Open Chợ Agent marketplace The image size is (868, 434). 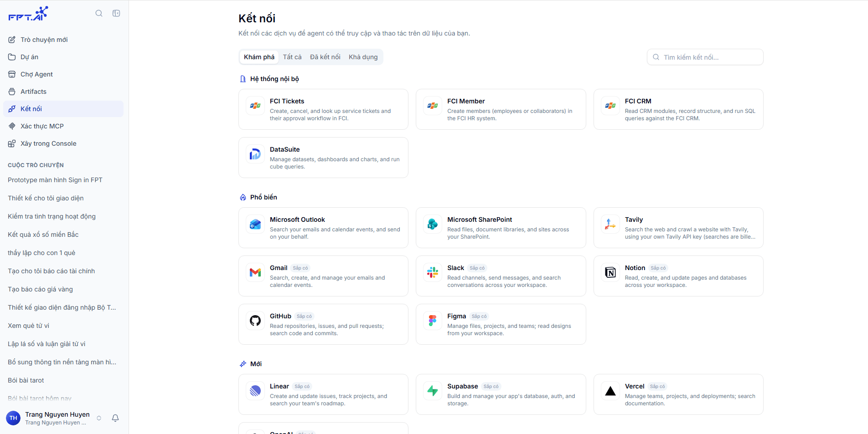(63, 74)
